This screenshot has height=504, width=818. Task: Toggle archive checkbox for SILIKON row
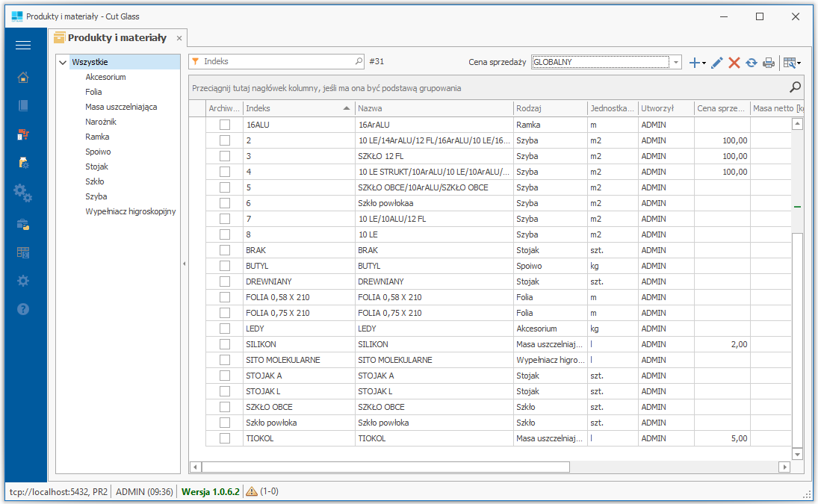(x=225, y=344)
